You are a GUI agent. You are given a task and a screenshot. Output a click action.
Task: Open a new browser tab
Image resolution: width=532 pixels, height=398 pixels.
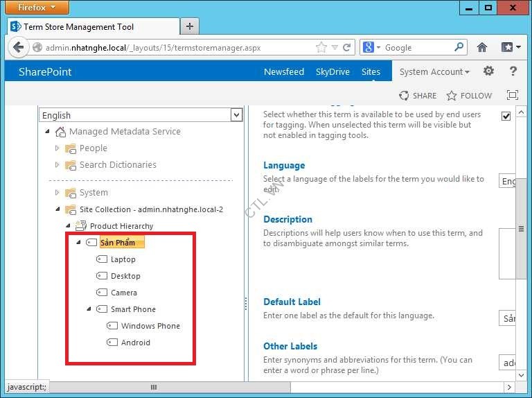(x=189, y=26)
